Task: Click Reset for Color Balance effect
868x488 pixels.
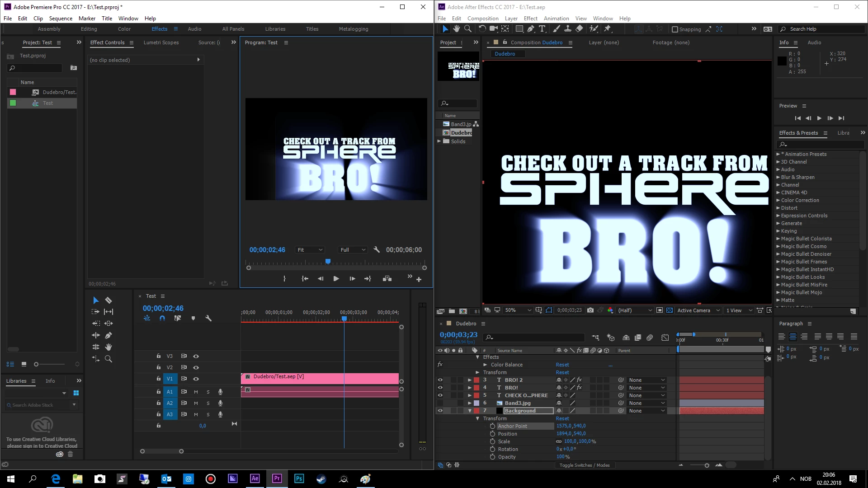Action: pyautogui.click(x=562, y=365)
